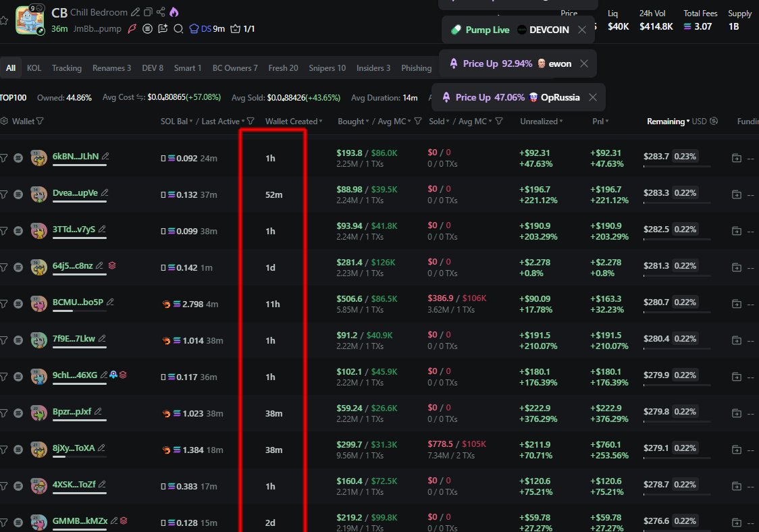Toggle the star favorite for Chill Bedroom
Image resolution: width=759 pixels, height=532 pixels.
(x=3, y=21)
